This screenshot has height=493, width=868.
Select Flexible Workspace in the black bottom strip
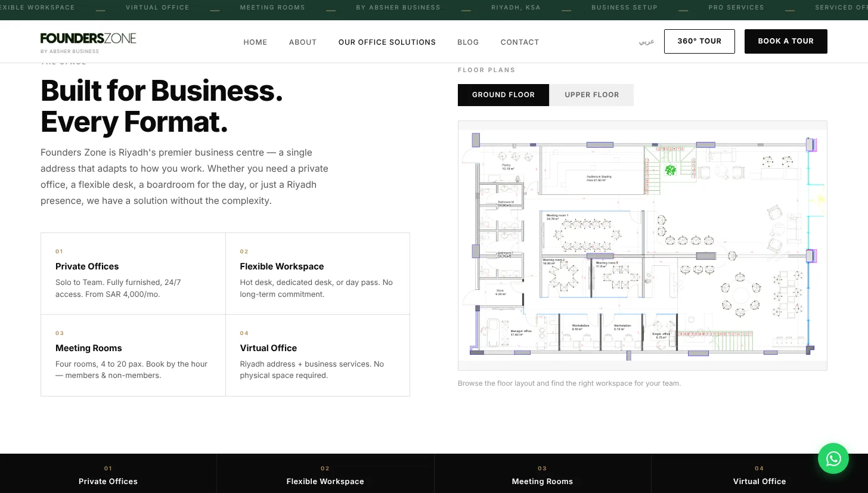point(325,475)
